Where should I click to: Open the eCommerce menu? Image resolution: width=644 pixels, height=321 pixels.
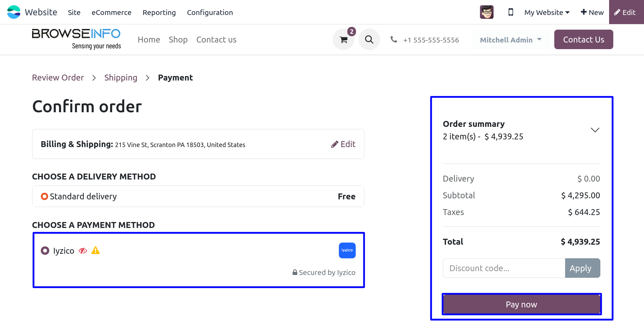112,13
